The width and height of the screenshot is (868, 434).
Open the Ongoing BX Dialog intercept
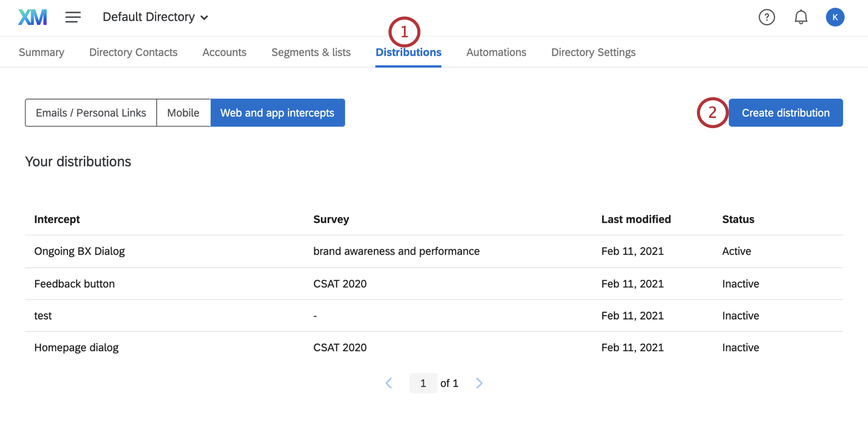(x=80, y=251)
